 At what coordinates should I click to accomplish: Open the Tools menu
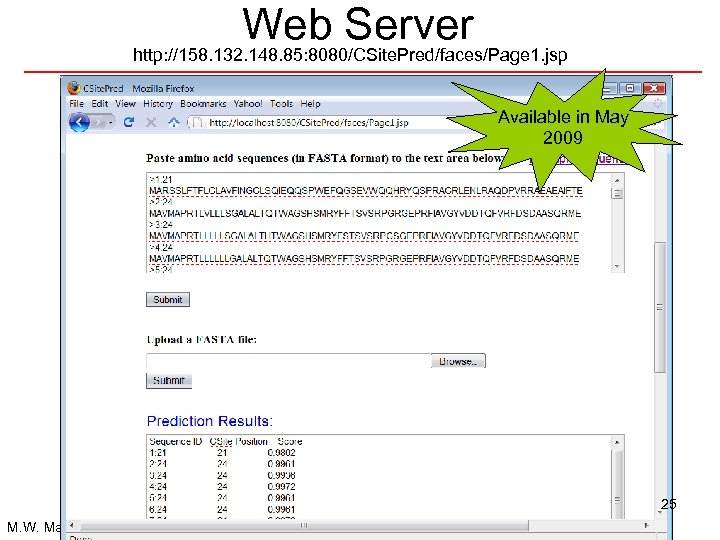[x=281, y=104]
